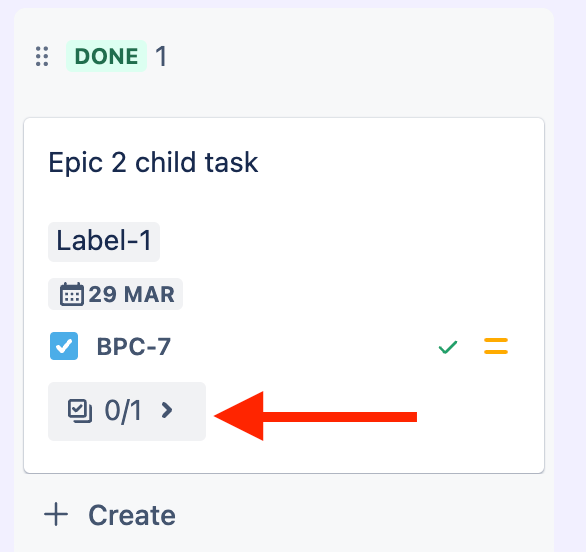Click the red arrow annotation
The image size is (586, 552).
tap(315, 416)
